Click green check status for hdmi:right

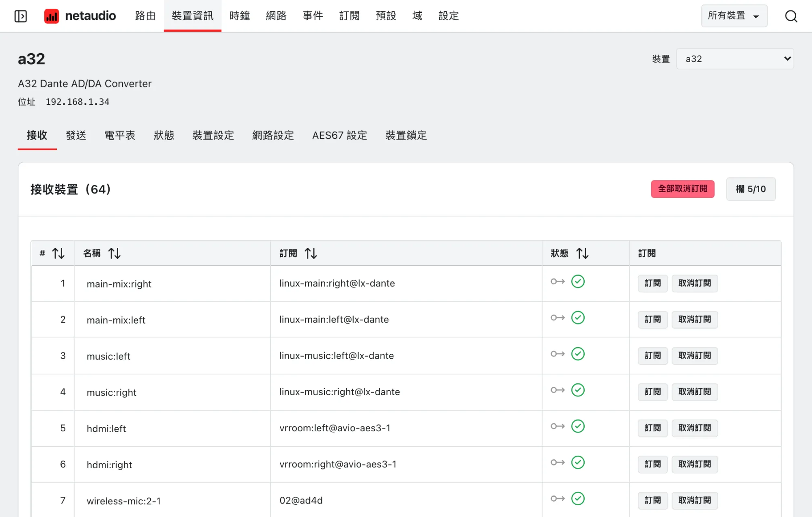tap(578, 462)
